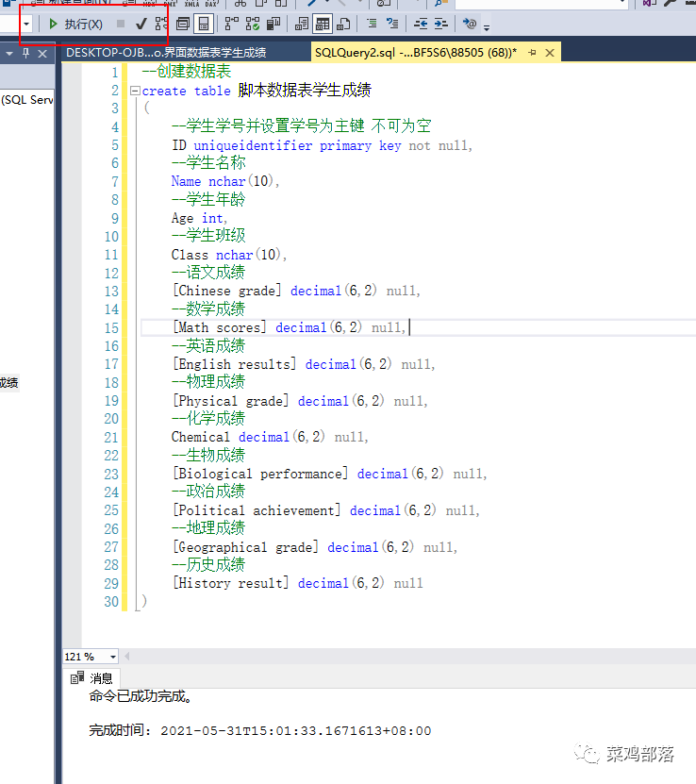Toggle Include Client Statistics icon

pyautogui.click(x=273, y=24)
